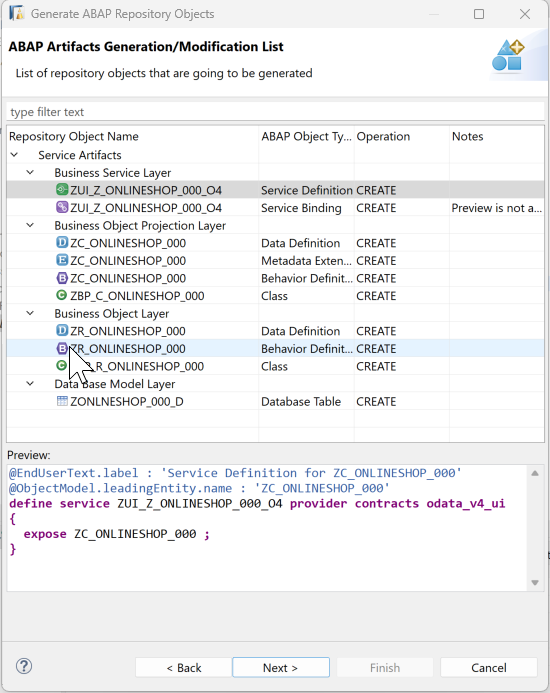
Task: Click the Service Binding icon in Business Service Layer
Action: 62,207
